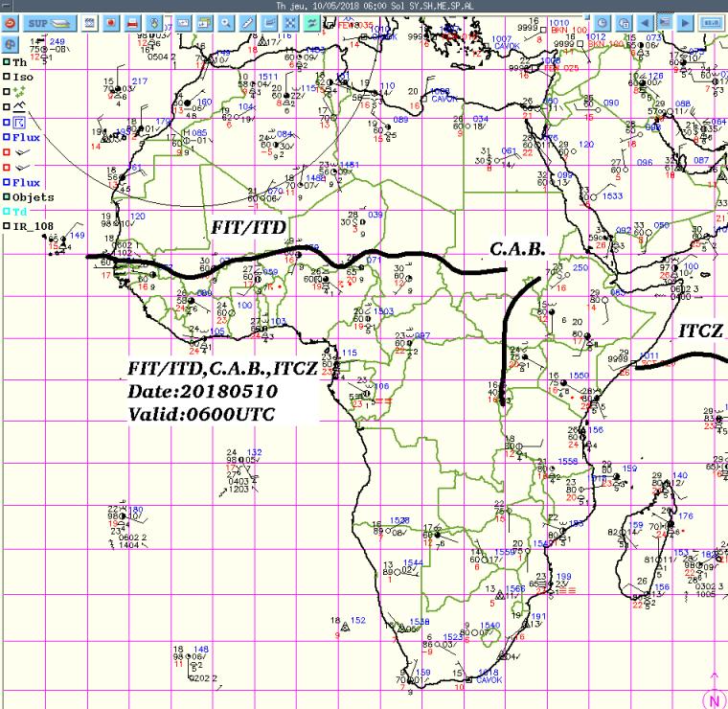Toggle the IR_108 satellite layer
The height and width of the screenshot is (709, 728).
[6, 225]
